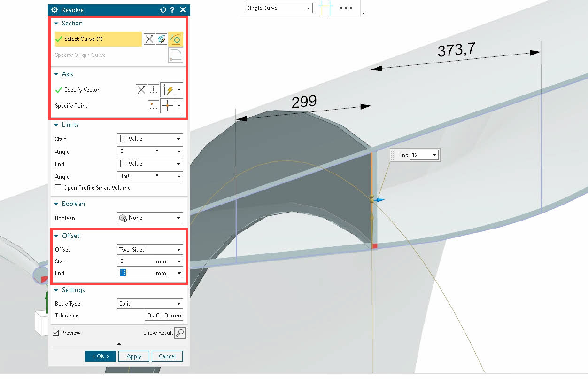
Task: Open the Sketch Section icon
Action: click(162, 39)
